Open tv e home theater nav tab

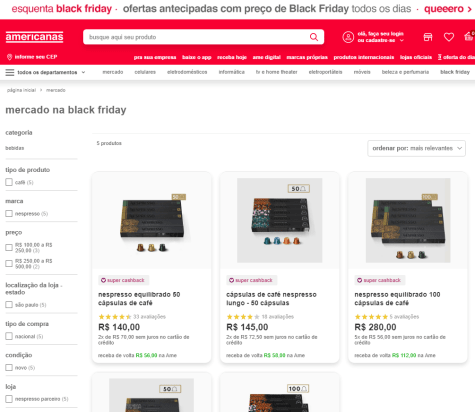276,72
